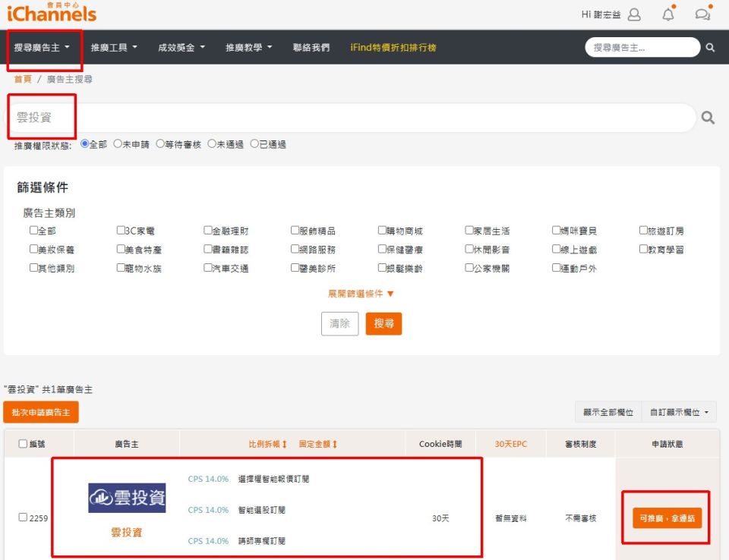This screenshot has height=560, width=729.
Task: Tick the checkbox for row 2259
Action: point(23,518)
